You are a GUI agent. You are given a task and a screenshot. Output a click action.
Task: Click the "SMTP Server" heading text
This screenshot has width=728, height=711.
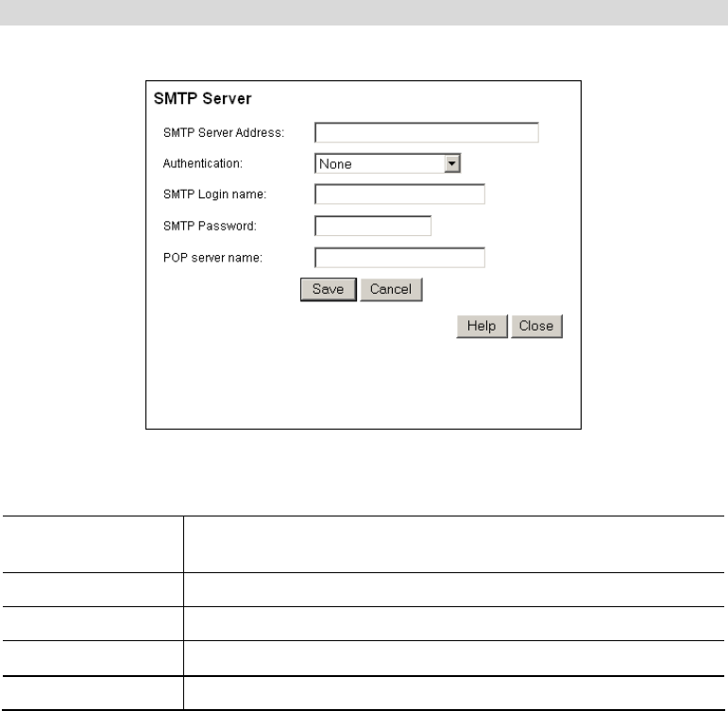coord(202,98)
